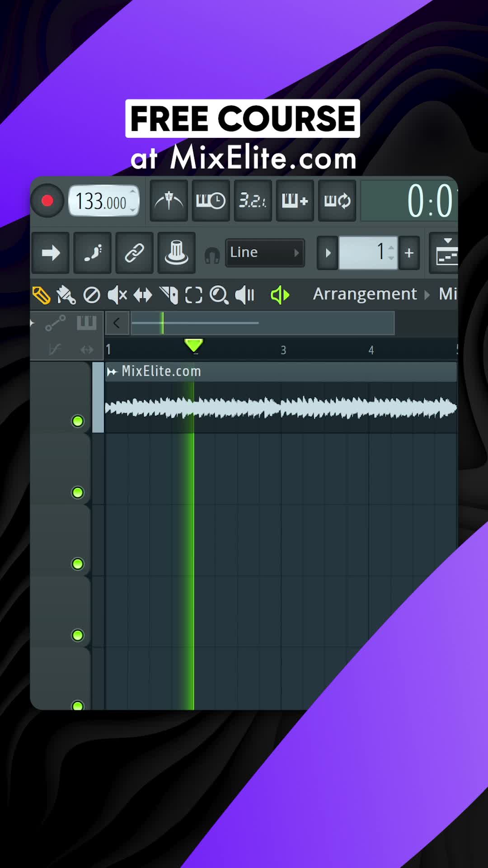The width and height of the screenshot is (488, 868).
Task: Mute the fourth track green light
Action: pyautogui.click(x=78, y=635)
